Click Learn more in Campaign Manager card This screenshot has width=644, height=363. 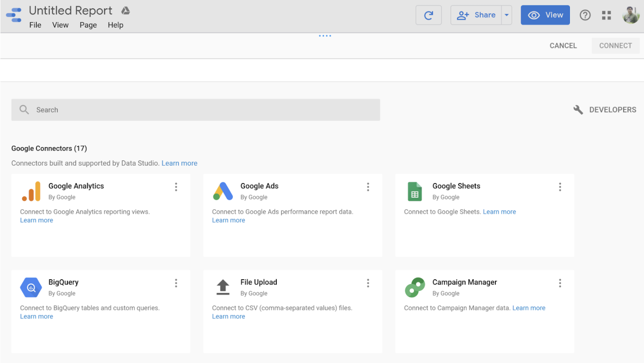[x=529, y=308]
